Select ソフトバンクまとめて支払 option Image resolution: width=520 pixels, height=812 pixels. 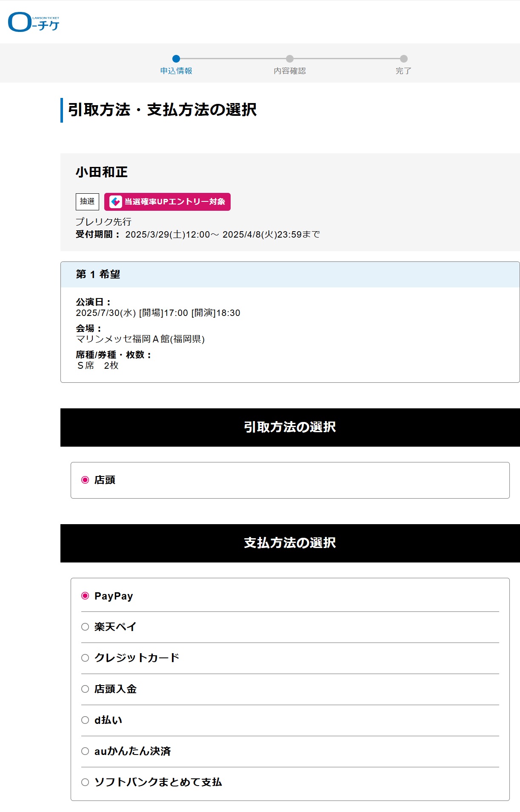click(85, 782)
